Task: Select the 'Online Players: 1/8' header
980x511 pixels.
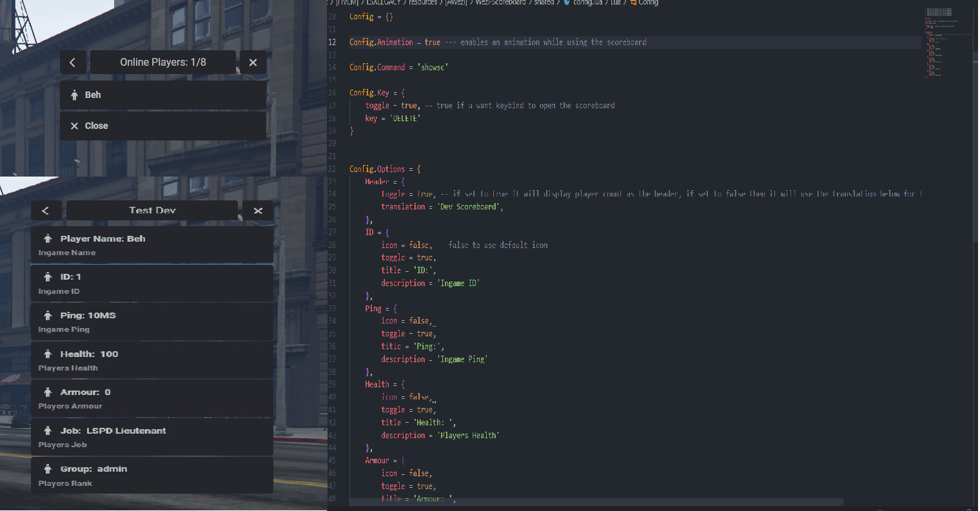Action: [x=163, y=63]
